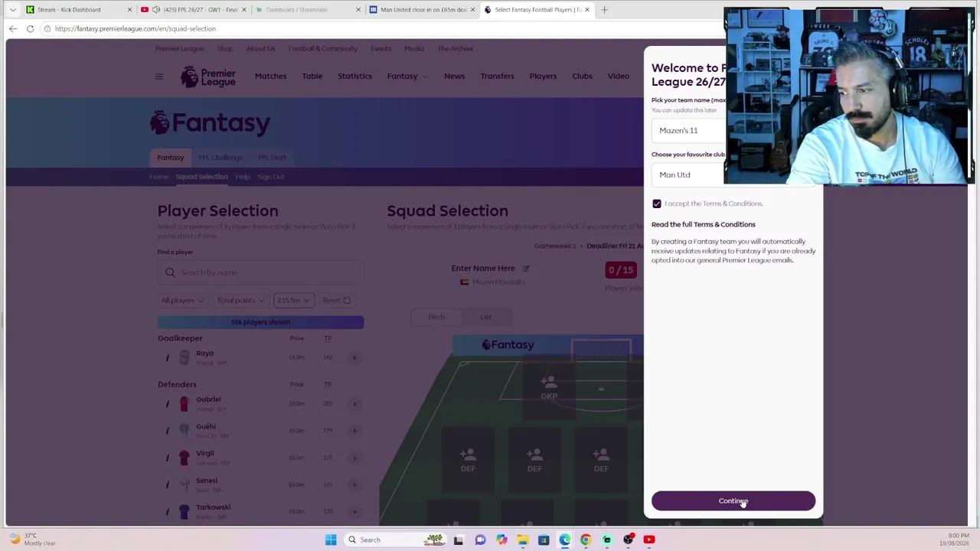This screenshot has height=551, width=980.
Task: Add Tarkowski with the plus icon
Action: click(354, 511)
